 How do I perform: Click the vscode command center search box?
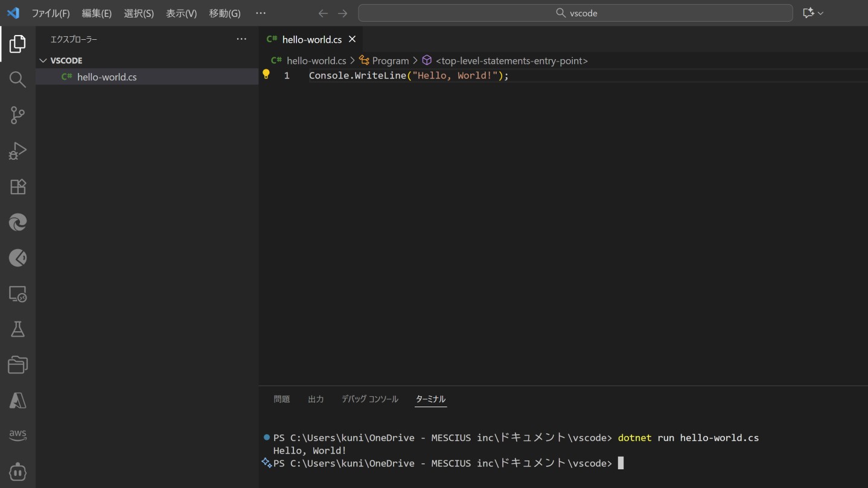575,13
